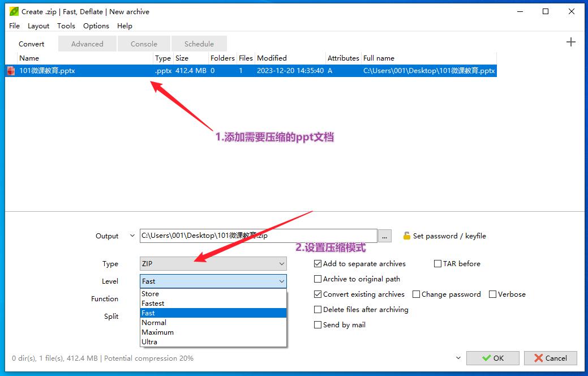Click the OK button
The height and width of the screenshot is (376, 588).
[x=492, y=358]
